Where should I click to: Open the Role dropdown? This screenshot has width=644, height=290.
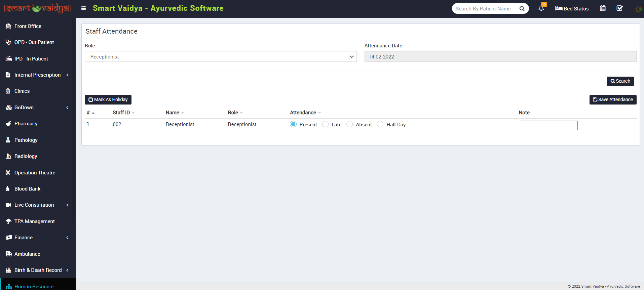[x=221, y=57]
